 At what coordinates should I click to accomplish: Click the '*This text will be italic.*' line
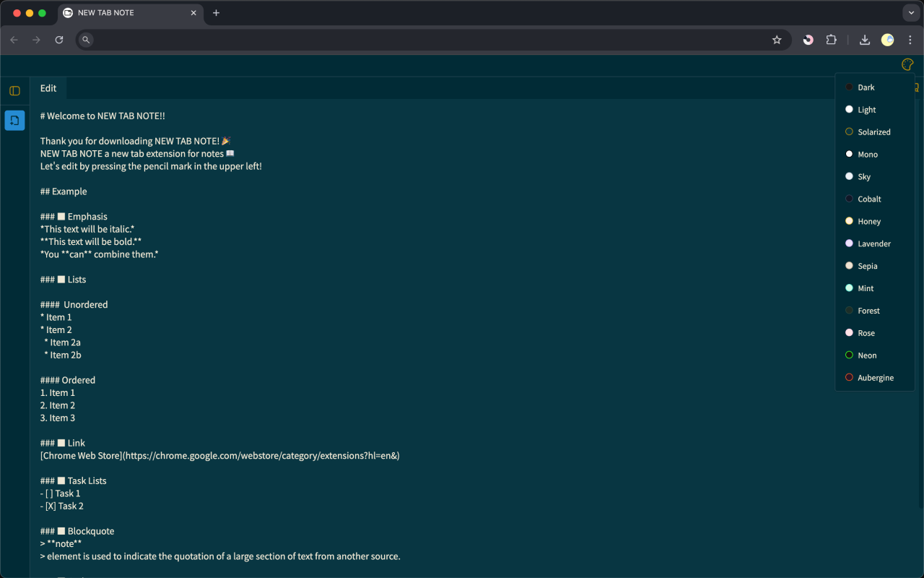point(87,229)
